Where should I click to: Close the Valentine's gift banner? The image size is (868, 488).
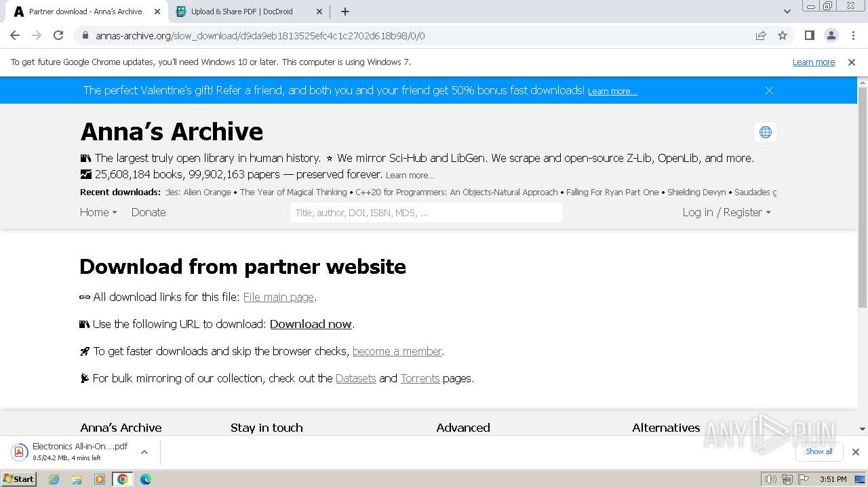769,90
